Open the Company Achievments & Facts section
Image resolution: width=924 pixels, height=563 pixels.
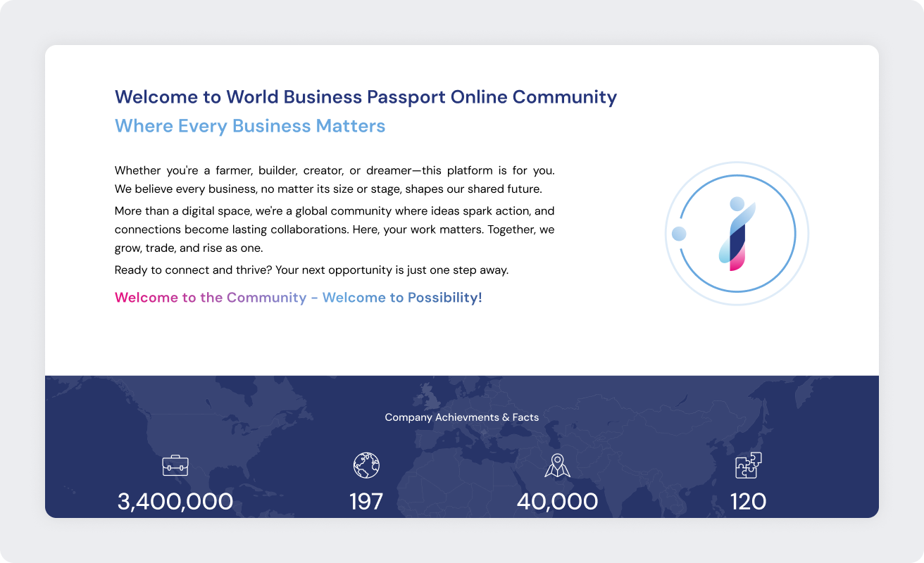461,417
